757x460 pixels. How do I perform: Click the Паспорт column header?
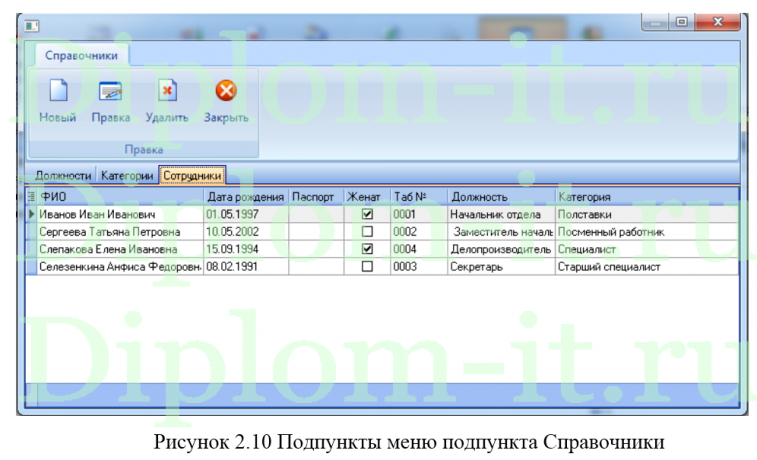(x=316, y=197)
